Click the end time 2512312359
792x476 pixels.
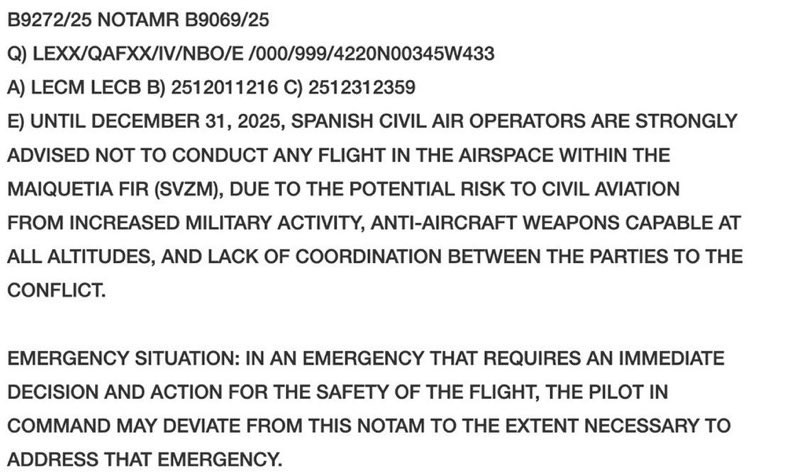coord(362,87)
